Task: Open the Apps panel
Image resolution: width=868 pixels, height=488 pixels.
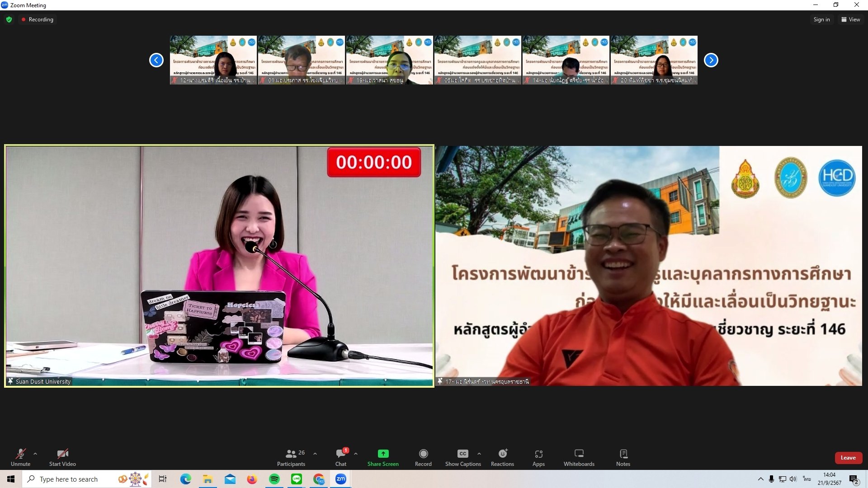Action: 538,457
